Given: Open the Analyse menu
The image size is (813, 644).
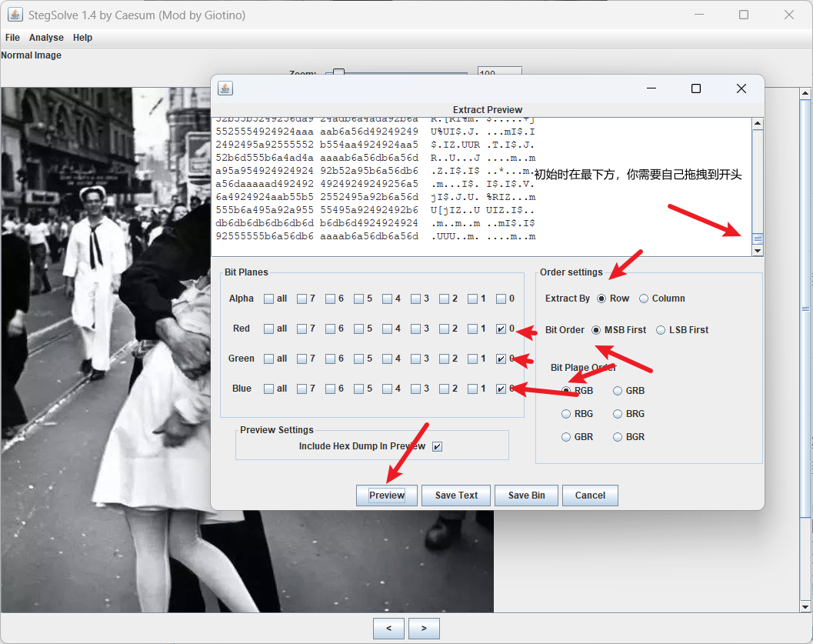Looking at the screenshot, I should click(46, 38).
